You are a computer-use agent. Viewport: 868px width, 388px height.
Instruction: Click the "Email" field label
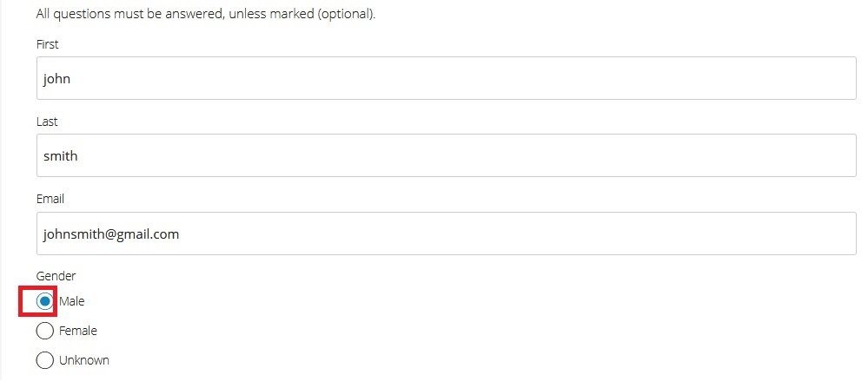[x=50, y=199]
